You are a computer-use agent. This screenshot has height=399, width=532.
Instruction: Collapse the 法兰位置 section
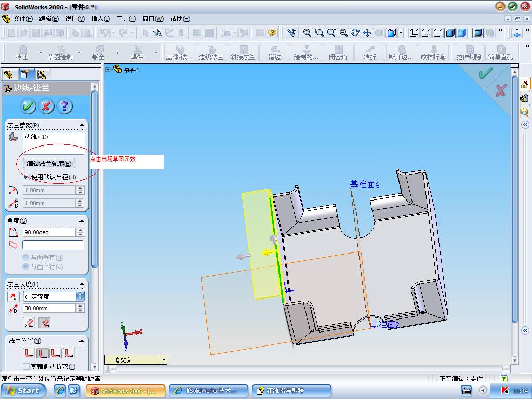click(x=82, y=341)
